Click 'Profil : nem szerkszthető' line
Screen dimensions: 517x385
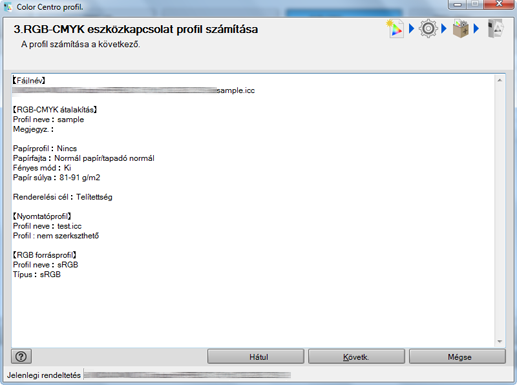point(56,236)
